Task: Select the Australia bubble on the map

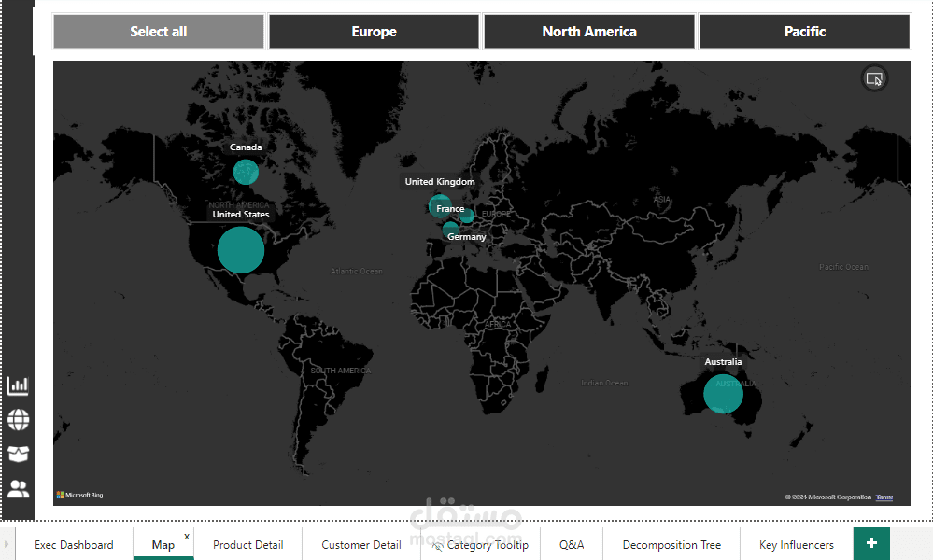Action: 723,394
